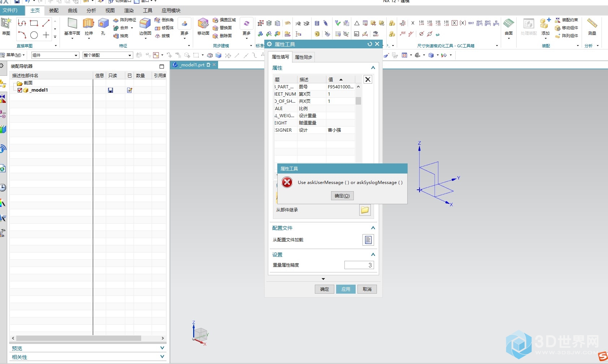Click the 曹小强 designer value cell
This screenshot has height=364, width=608.
point(340,130)
